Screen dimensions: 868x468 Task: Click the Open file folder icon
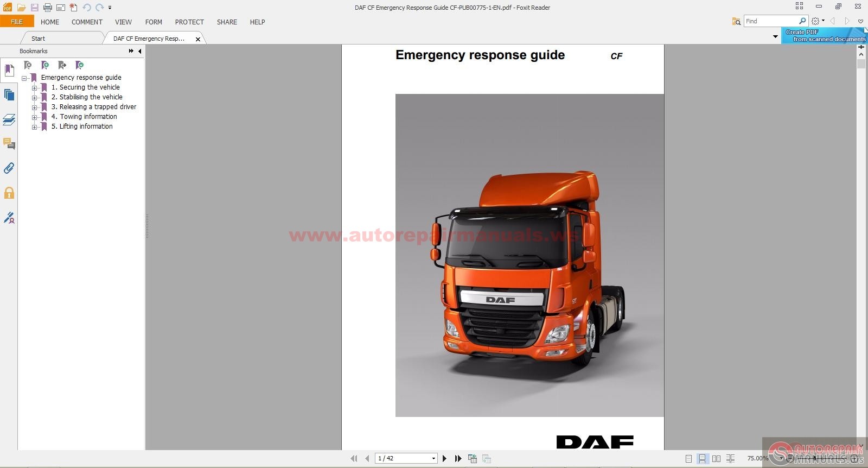coord(21,8)
